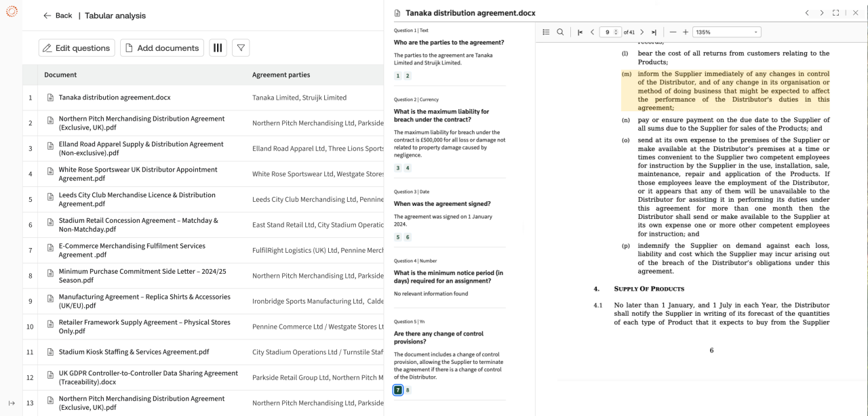Expand the left sidebar arrow

click(x=12, y=403)
